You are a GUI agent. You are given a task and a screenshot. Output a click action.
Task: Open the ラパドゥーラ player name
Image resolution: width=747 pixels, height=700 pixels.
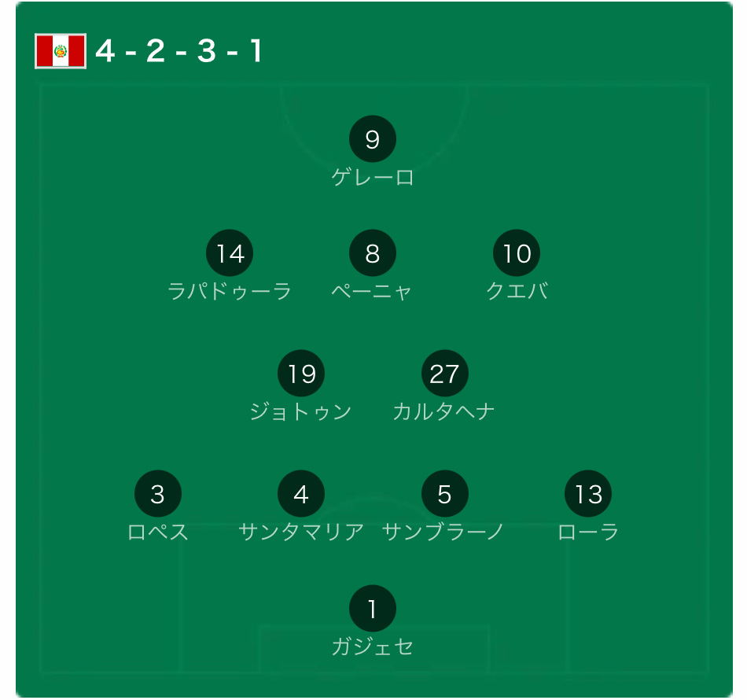230,291
